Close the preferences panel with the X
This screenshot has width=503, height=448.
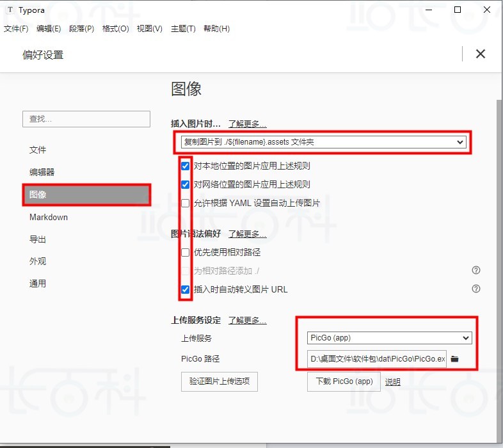click(480, 54)
